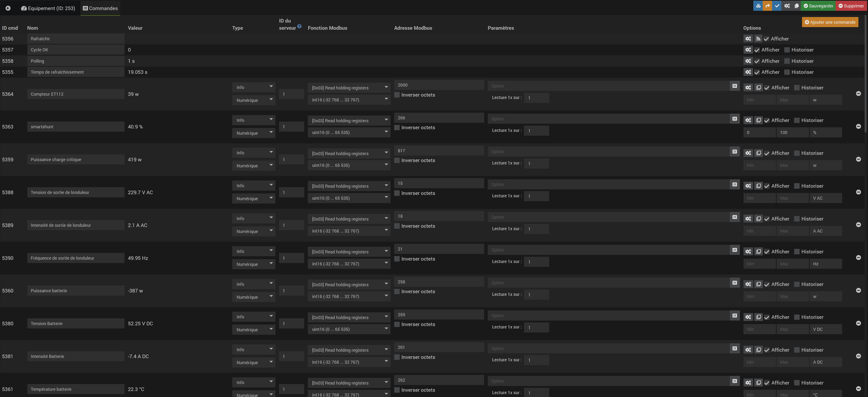This screenshot has width=868, height=397.
Task: Click the Modbus address field showing 2600
Action: pyautogui.click(x=439, y=85)
